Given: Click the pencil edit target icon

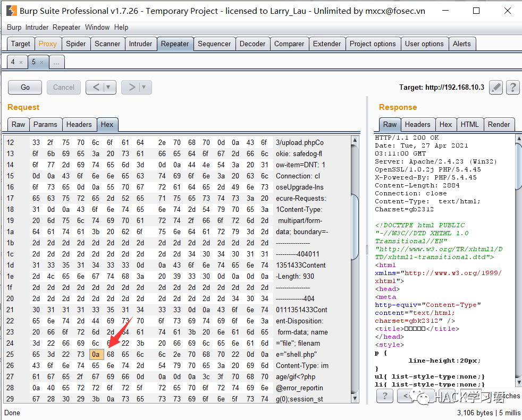Looking at the screenshot, I should (x=496, y=88).
